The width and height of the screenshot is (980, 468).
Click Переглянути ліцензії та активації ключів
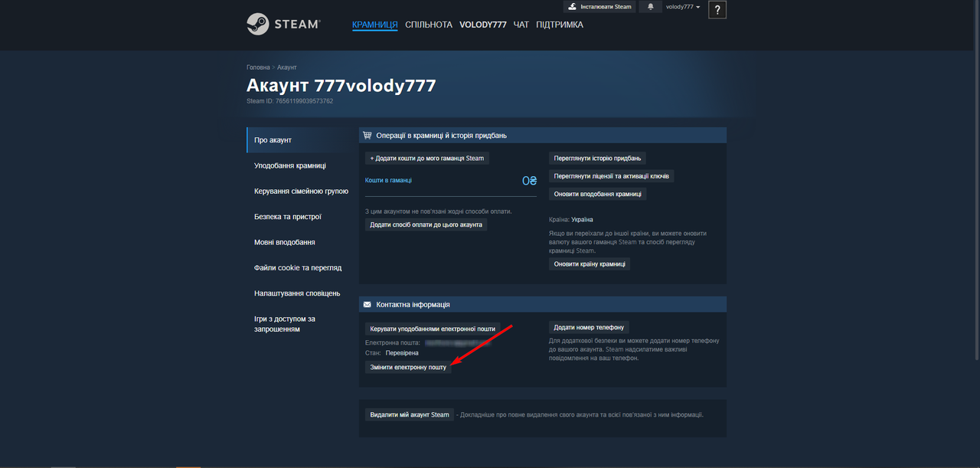click(x=611, y=176)
